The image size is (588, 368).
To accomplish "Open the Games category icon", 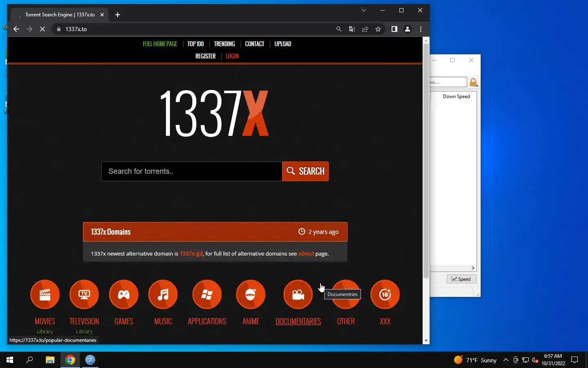I will pyautogui.click(x=124, y=294).
